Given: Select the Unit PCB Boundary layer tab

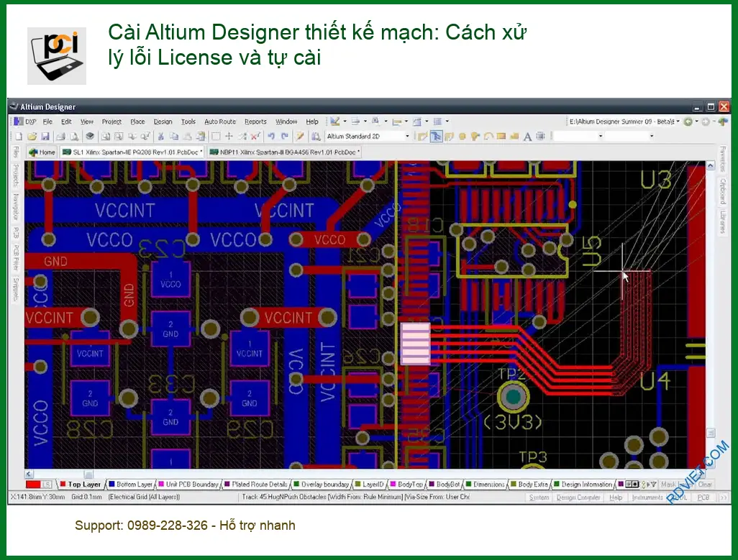Looking at the screenshot, I should [188, 485].
